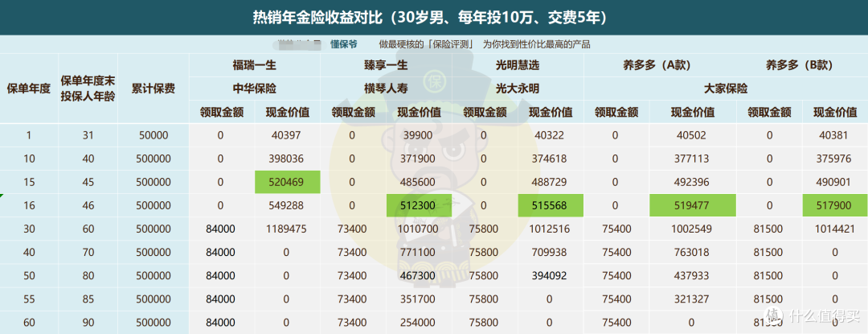Select the cell '467300'
Image resolution: width=868 pixels, height=334 pixels.
pyautogui.click(x=419, y=275)
